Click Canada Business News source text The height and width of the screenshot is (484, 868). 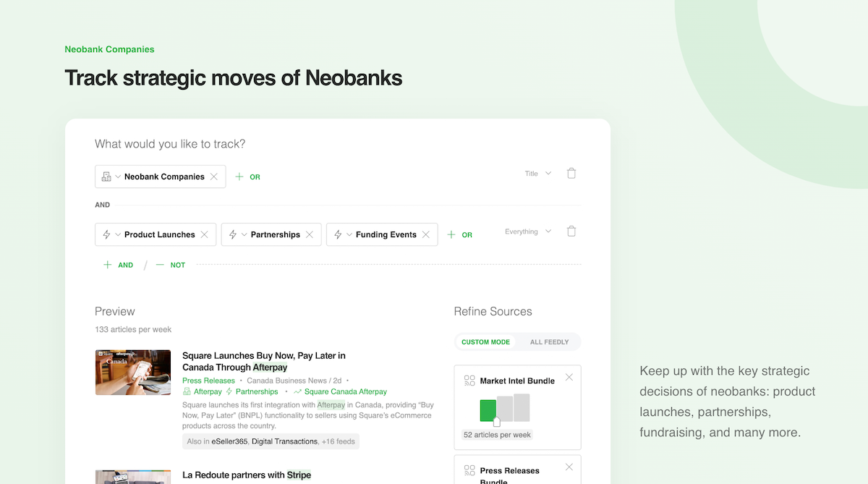coord(287,381)
